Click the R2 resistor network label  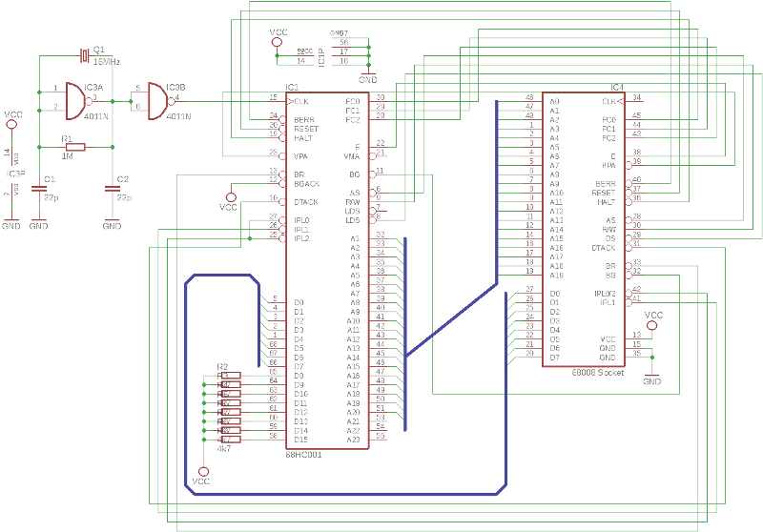(222, 367)
